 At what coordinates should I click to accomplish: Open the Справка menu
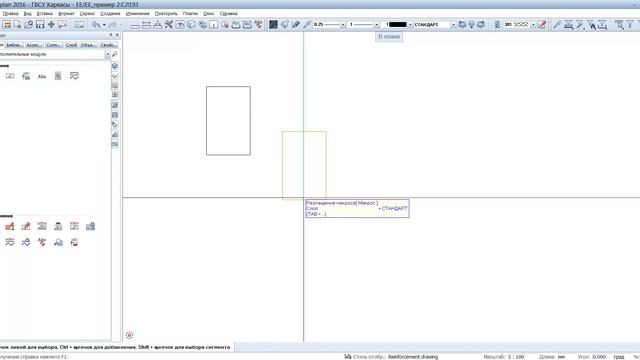click(229, 13)
